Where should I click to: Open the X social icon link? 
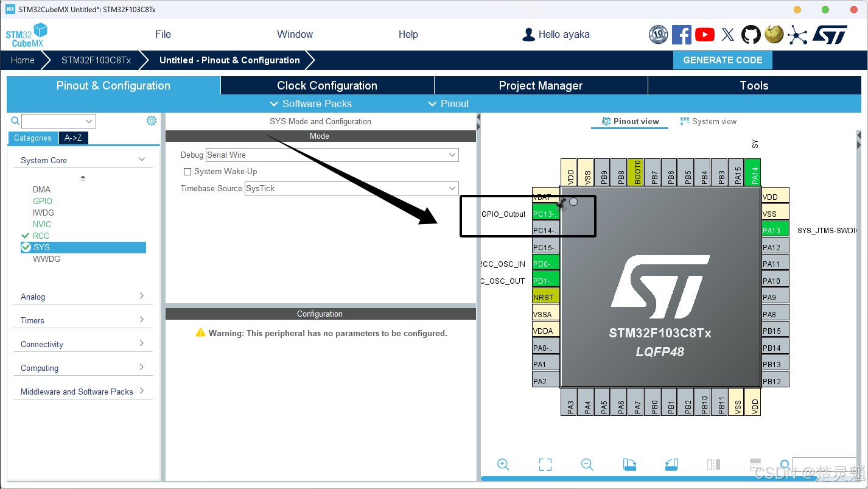[x=728, y=35]
